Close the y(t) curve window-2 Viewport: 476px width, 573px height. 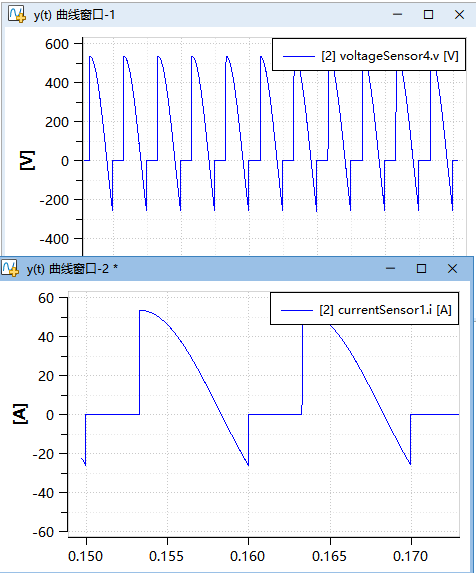(452, 269)
